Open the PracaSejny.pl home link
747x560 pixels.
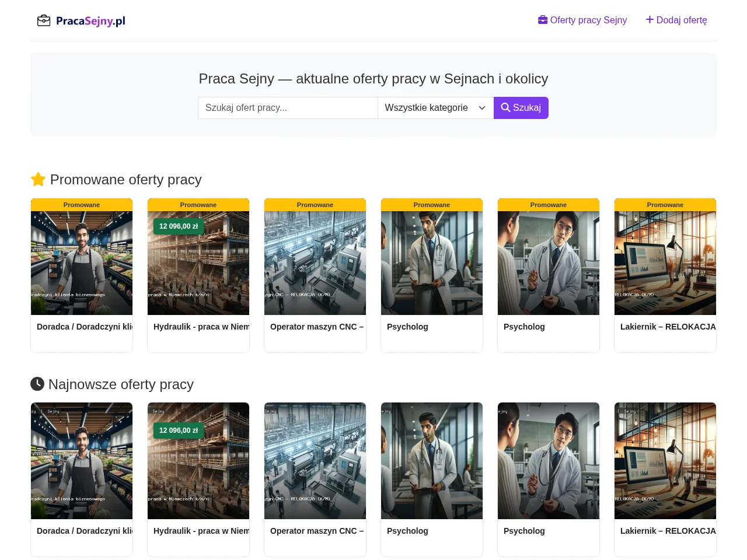tap(81, 21)
